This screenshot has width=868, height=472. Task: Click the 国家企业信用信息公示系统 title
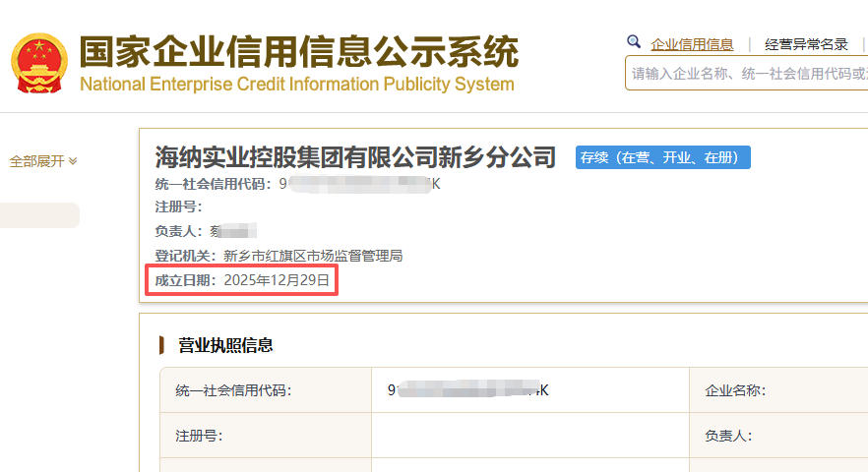point(299,51)
